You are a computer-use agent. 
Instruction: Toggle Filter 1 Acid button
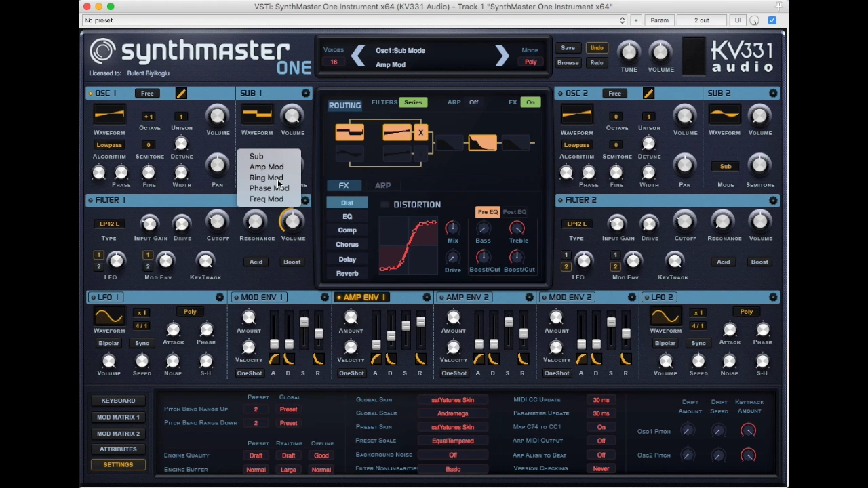pyautogui.click(x=256, y=262)
